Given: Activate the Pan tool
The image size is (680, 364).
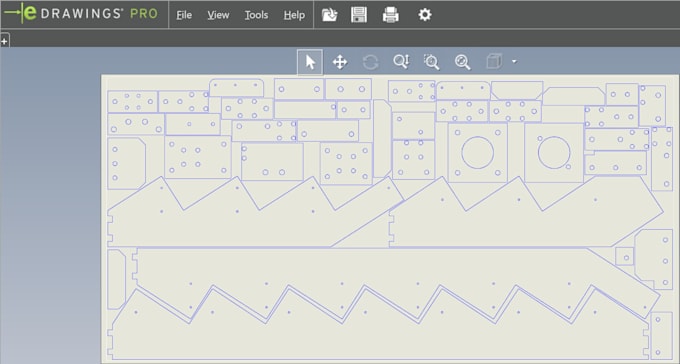Looking at the screenshot, I should pyautogui.click(x=340, y=62).
